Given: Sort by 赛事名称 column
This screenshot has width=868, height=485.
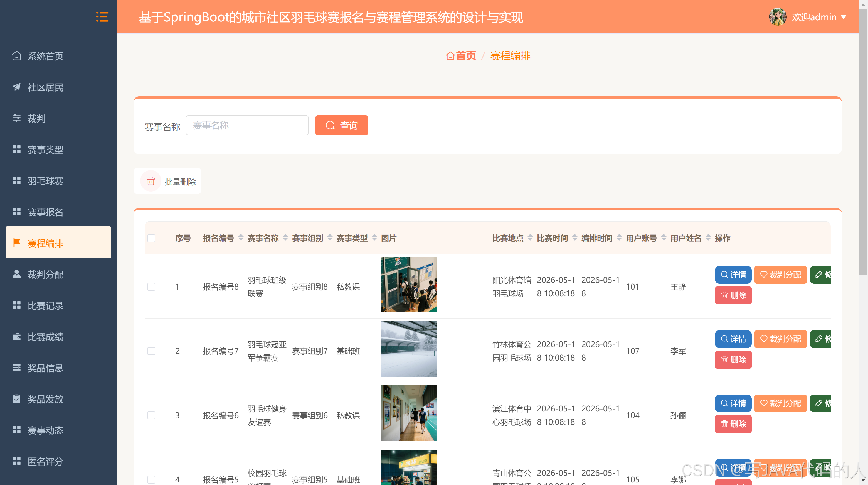Looking at the screenshot, I should 285,238.
